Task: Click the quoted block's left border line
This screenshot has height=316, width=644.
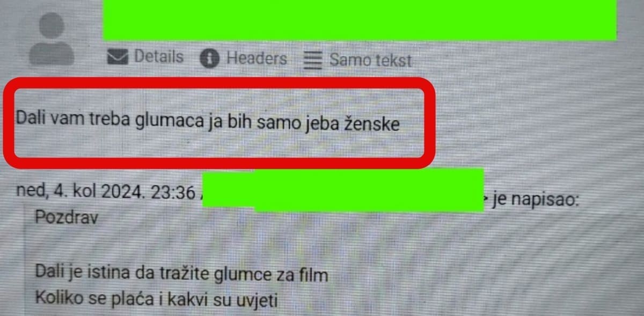Action: click(25, 263)
